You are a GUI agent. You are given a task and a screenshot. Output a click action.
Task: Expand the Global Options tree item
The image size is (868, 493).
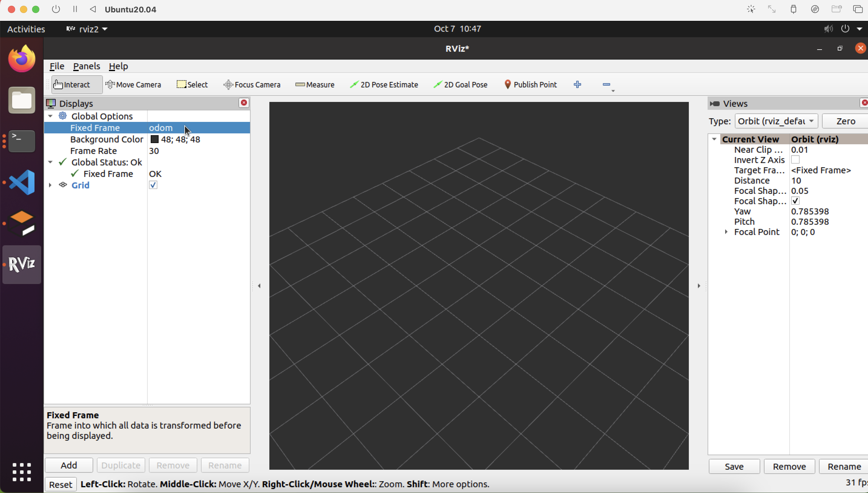pyautogui.click(x=51, y=116)
